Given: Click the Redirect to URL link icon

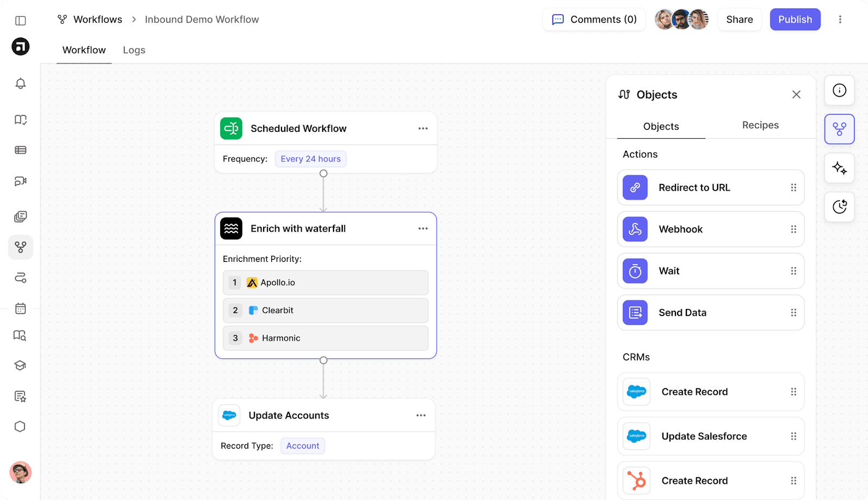Looking at the screenshot, I should pyautogui.click(x=635, y=188).
